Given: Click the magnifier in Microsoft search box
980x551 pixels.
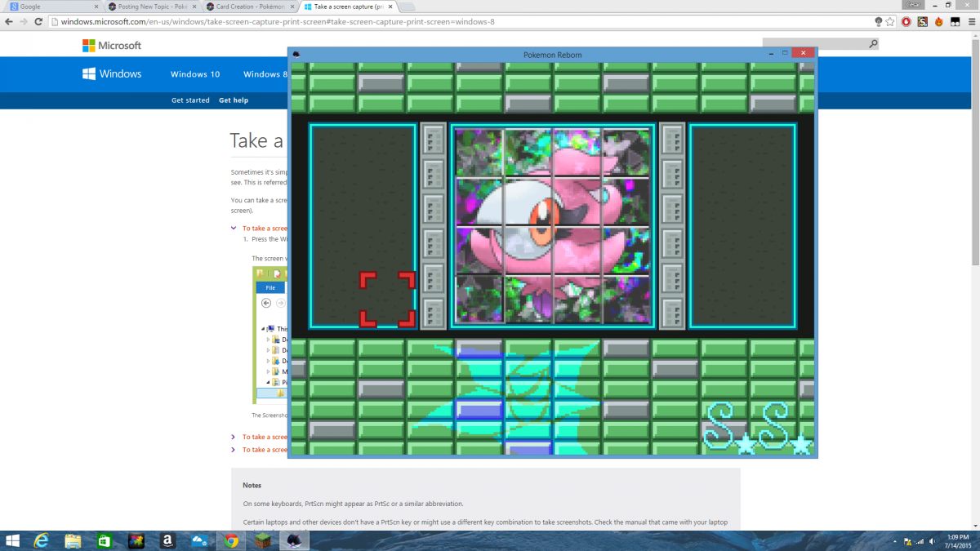Looking at the screenshot, I should [873, 43].
